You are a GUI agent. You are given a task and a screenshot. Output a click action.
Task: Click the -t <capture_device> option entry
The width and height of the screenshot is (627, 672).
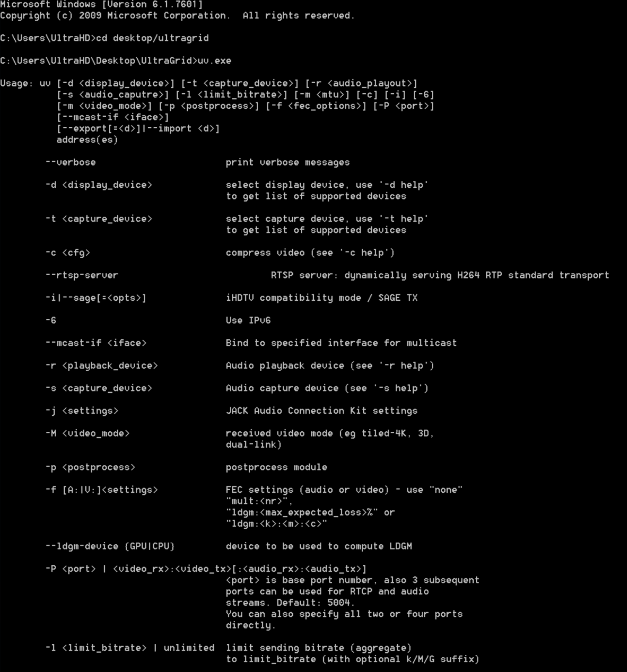pos(99,219)
